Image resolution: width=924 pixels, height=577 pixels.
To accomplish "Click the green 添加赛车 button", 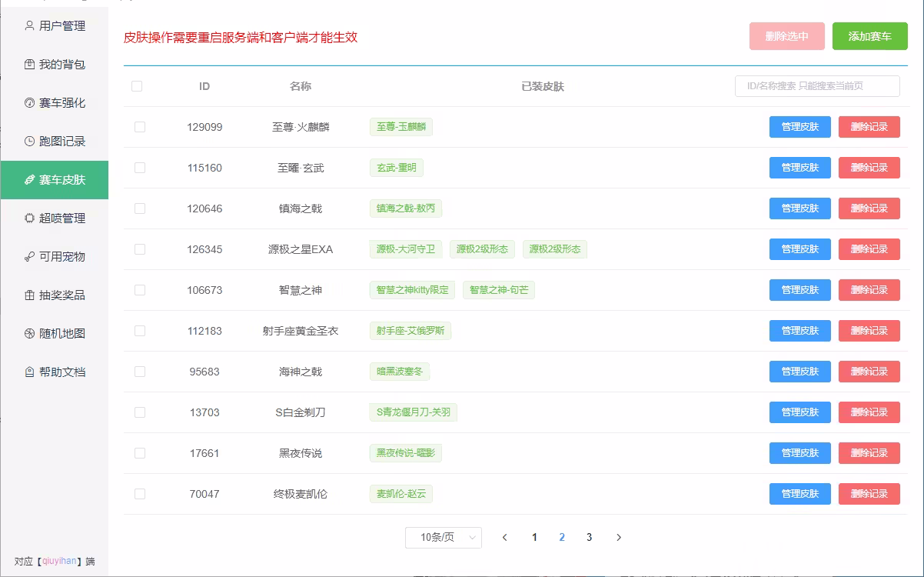I will (x=869, y=36).
